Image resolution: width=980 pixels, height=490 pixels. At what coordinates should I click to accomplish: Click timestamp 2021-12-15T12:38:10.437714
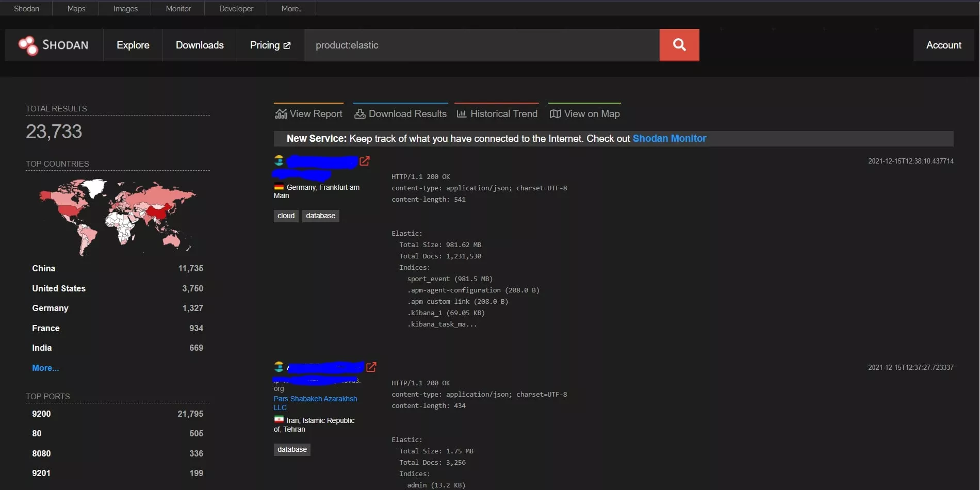click(x=911, y=161)
